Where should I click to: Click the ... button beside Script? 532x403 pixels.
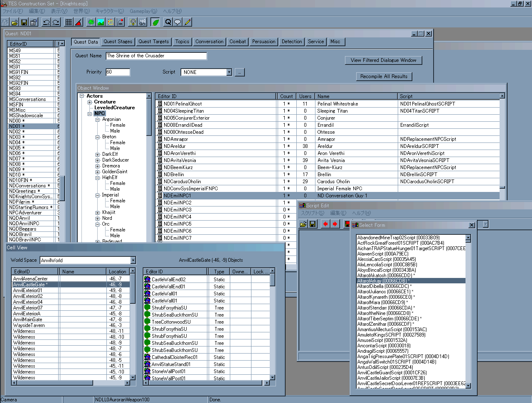(x=240, y=72)
